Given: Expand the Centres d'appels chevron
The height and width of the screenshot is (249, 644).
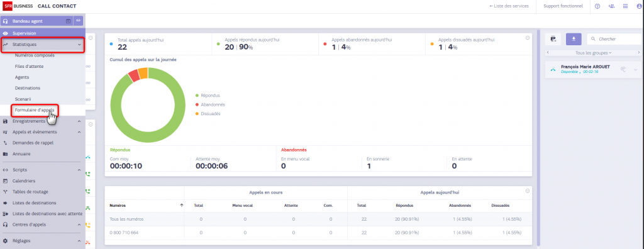Looking at the screenshot, I should point(79,224).
